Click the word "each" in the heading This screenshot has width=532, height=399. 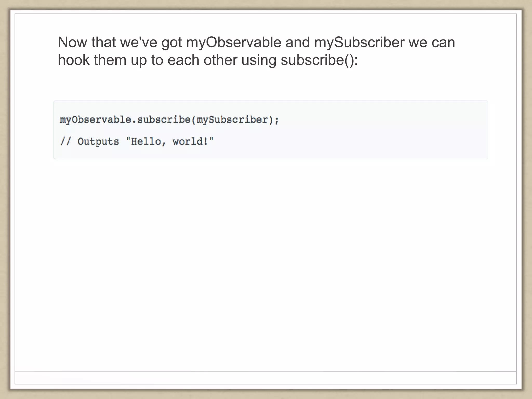183,60
